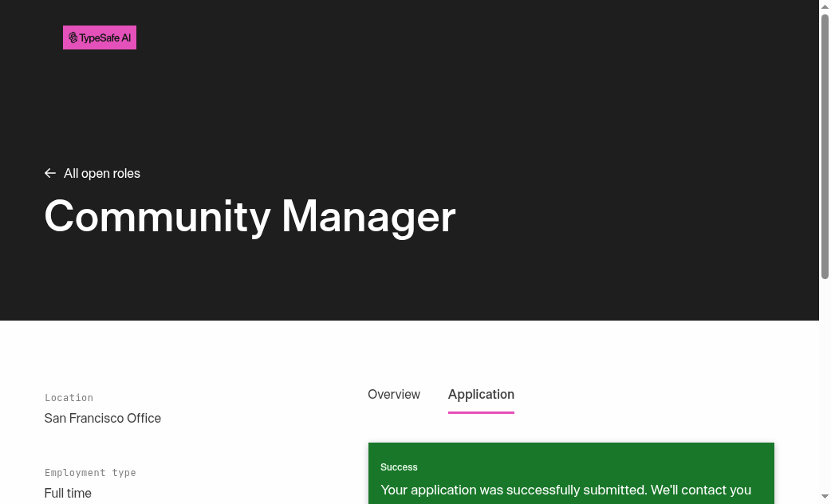831x504 pixels.
Task: Click the TypeSafe AI knot logo icon
Action: click(73, 37)
